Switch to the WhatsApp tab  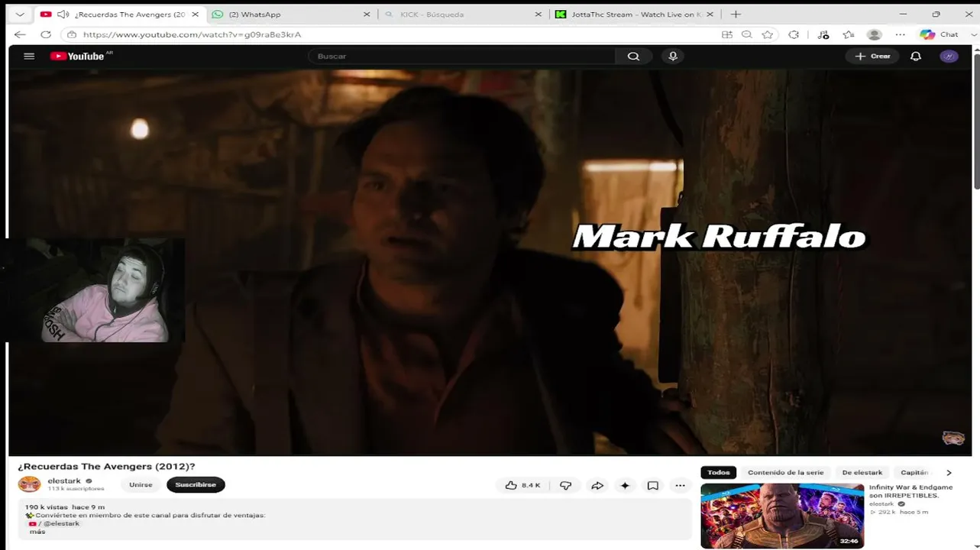click(291, 15)
